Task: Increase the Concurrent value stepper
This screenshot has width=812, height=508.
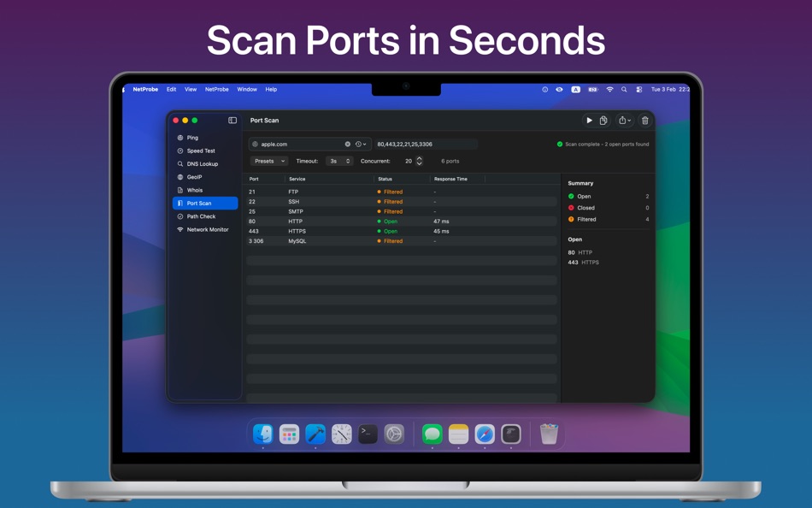Action: (419, 158)
